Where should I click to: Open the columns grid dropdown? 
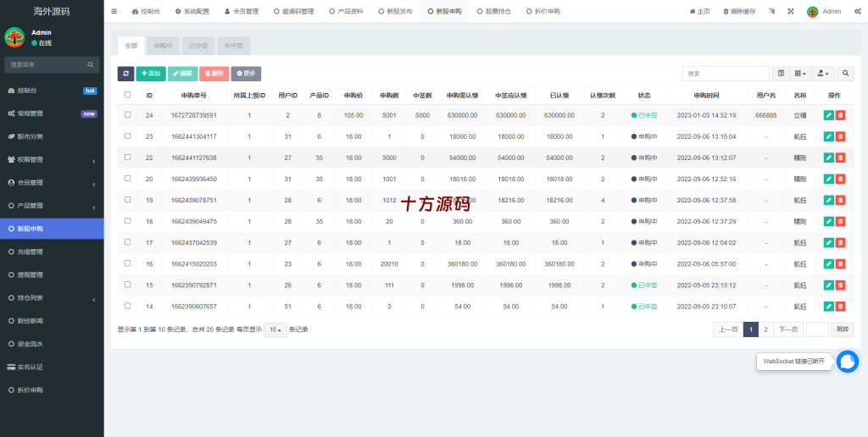[x=800, y=74]
